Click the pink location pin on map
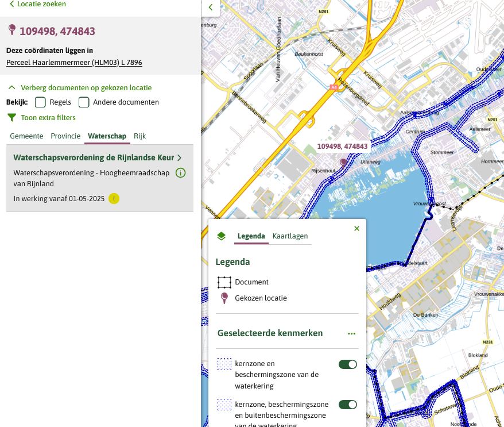Screen dimensions: 504x427 [x=343, y=163]
